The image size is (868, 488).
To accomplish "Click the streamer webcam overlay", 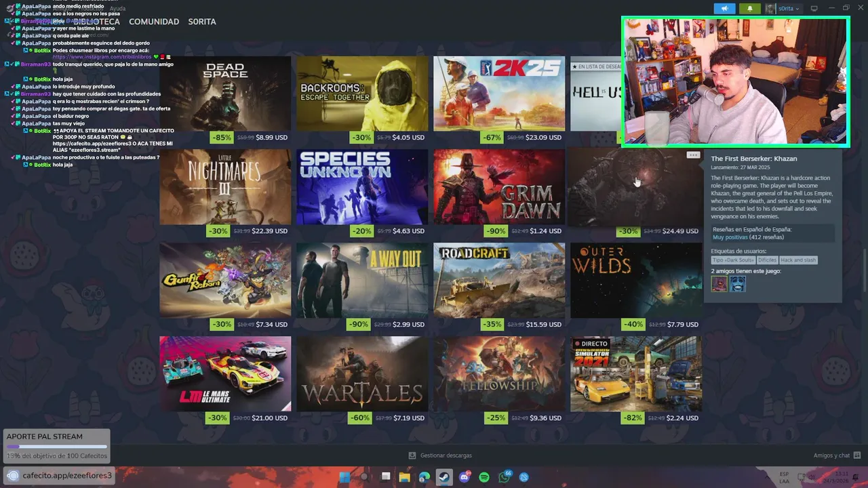I will point(736,82).
